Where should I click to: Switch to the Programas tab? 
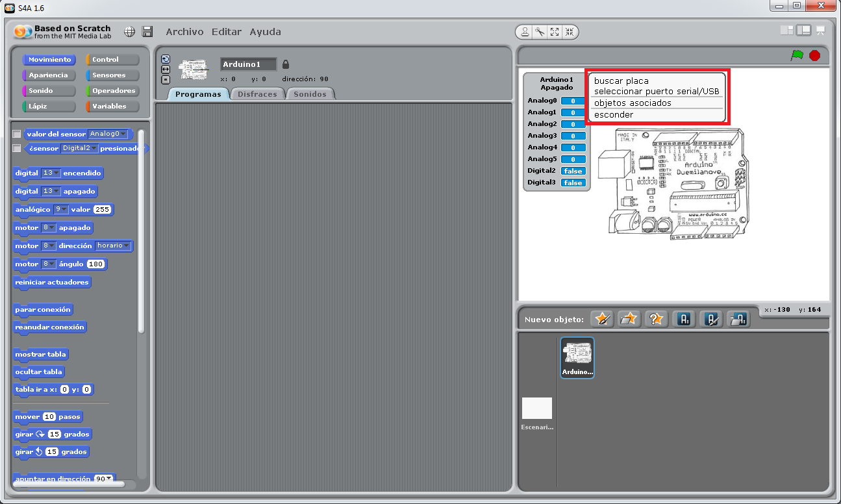pos(198,94)
